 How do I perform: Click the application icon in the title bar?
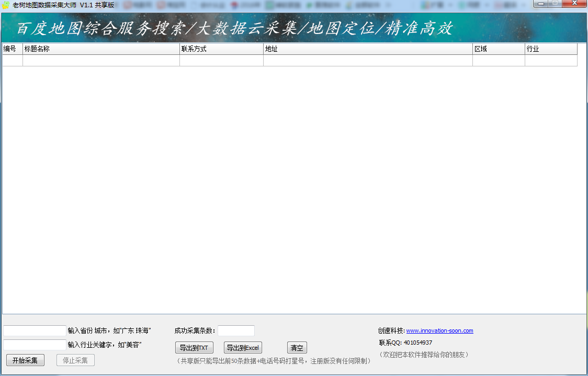coord(5,4)
